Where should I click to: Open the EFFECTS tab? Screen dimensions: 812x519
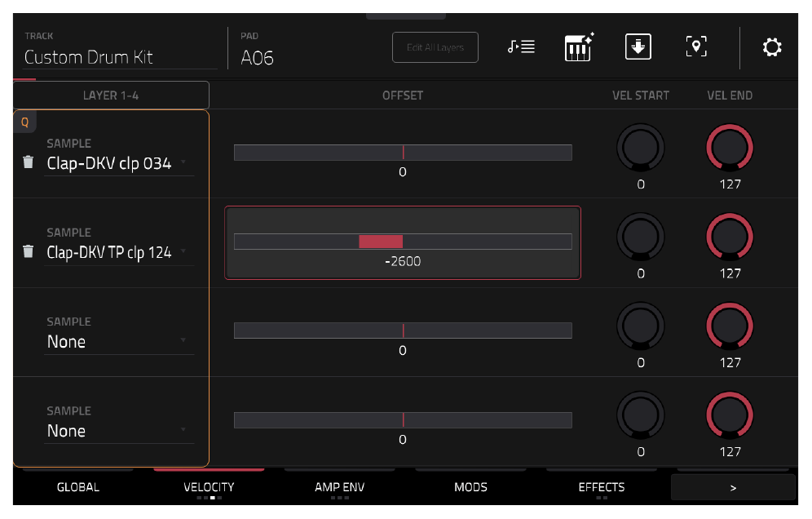click(602, 487)
